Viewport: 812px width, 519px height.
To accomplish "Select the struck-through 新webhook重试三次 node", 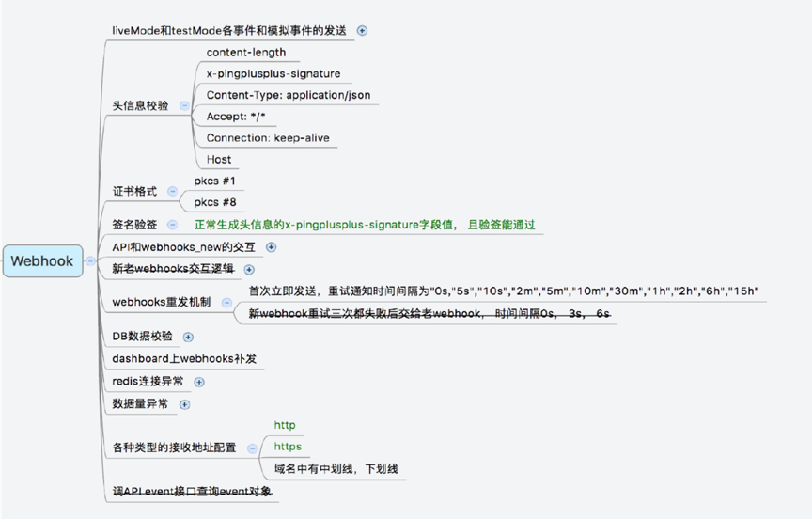I will pos(429,313).
